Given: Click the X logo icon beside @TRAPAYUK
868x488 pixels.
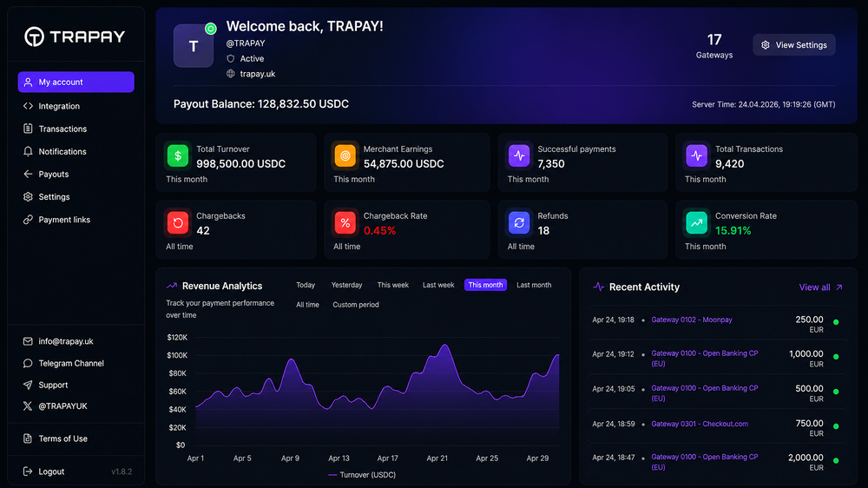Looking at the screenshot, I should tap(28, 406).
